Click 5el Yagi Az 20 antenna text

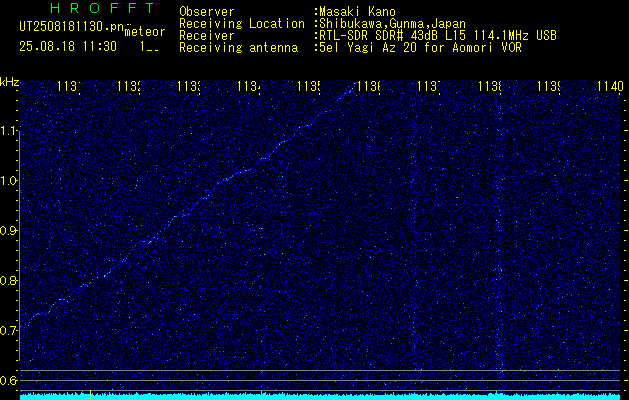click(x=420, y=48)
